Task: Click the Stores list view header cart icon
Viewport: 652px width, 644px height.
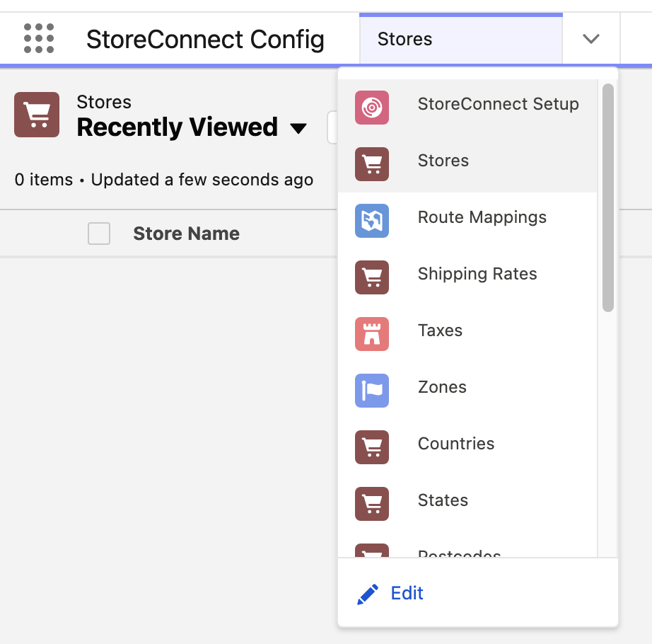Action: (x=37, y=115)
